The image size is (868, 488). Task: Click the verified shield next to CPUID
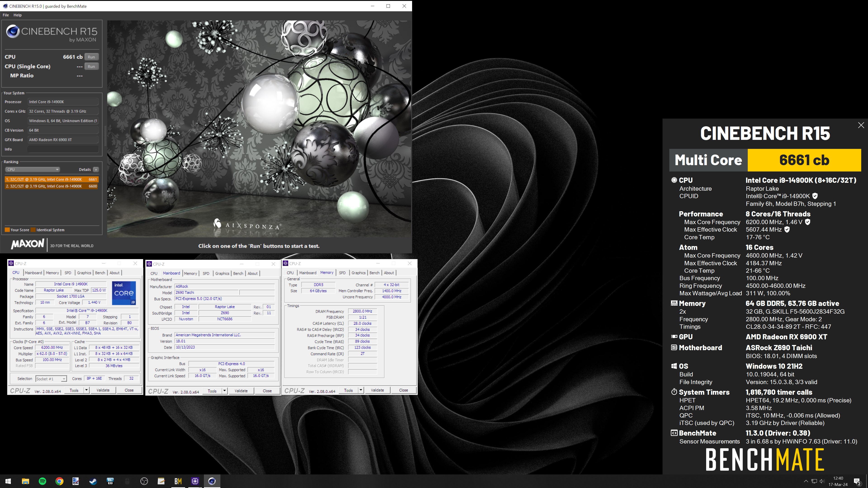click(x=815, y=196)
